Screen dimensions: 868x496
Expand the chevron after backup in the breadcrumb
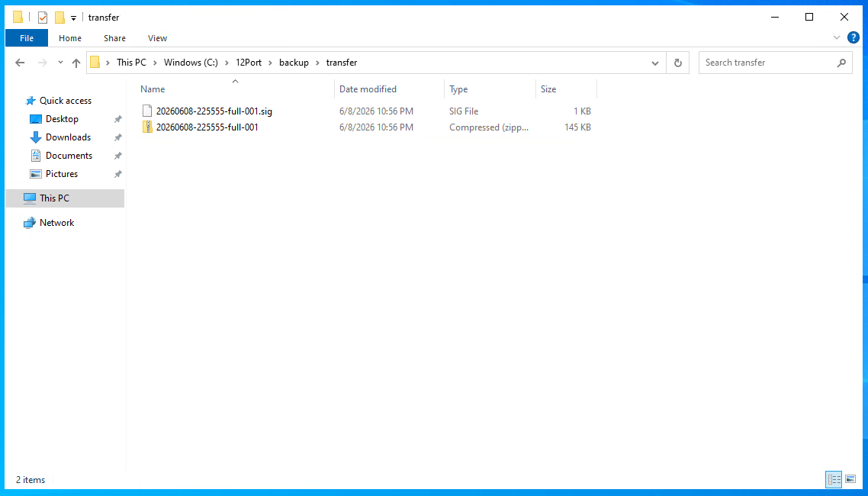click(x=318, y=63)
